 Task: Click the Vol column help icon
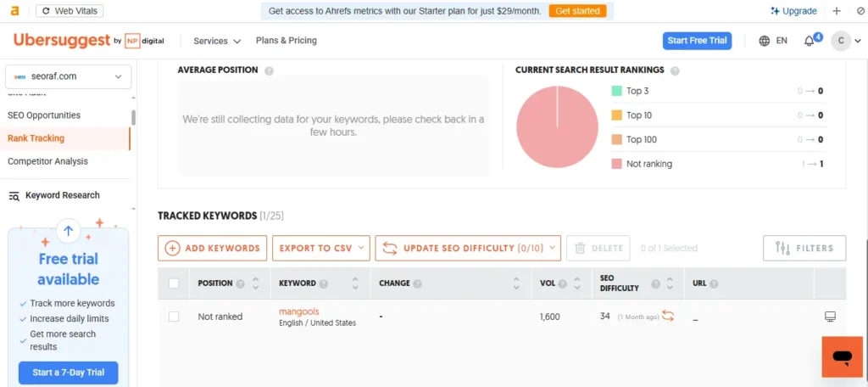[x=563, y=283]
